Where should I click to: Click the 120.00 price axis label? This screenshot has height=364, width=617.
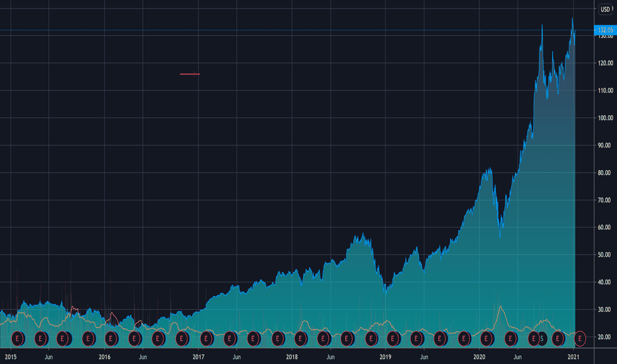pyautogui.click(x=606, y=63)
